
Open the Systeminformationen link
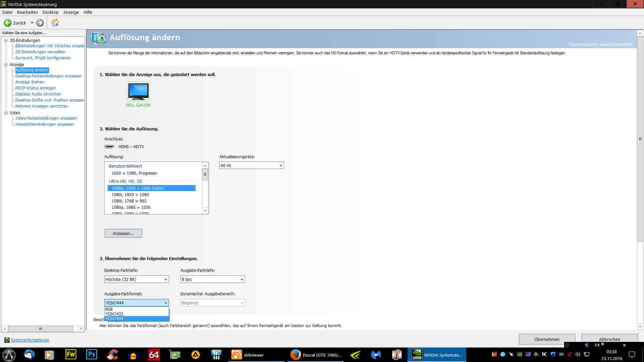click(30, 340)
